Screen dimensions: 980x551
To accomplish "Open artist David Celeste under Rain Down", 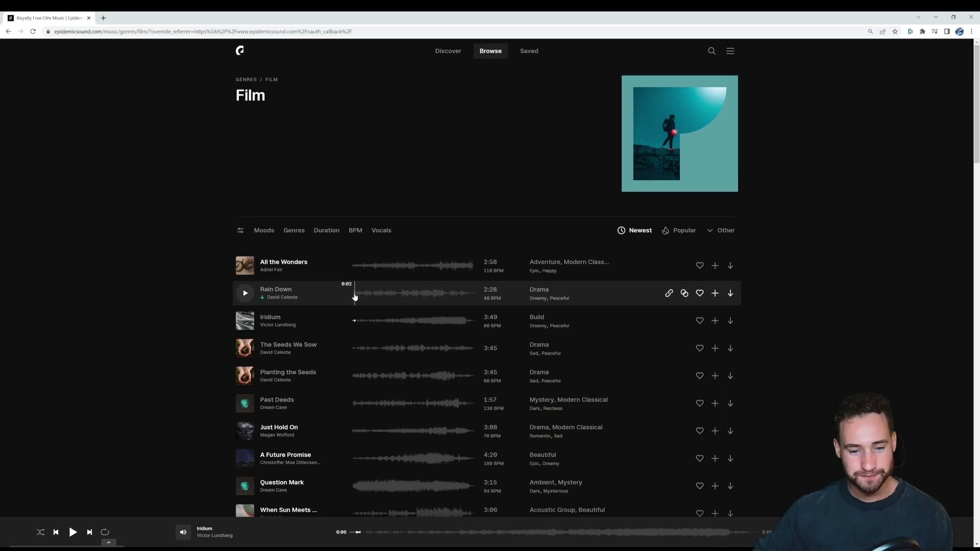I will [282, 297].
